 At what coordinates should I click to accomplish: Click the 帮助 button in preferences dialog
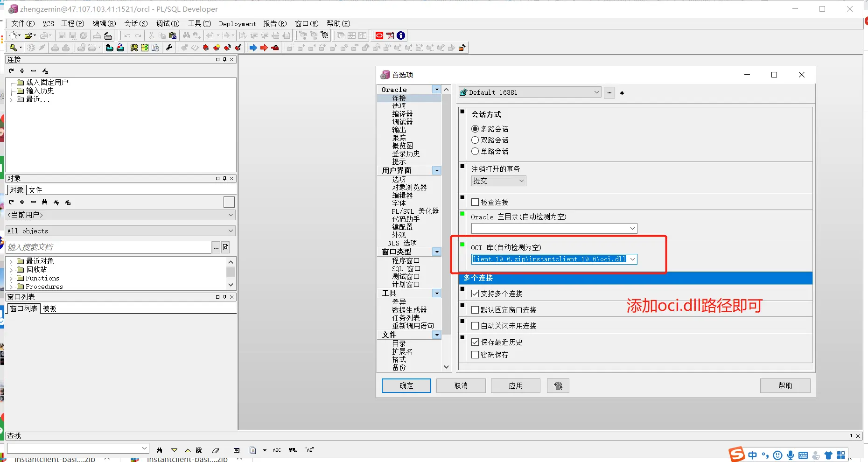785,385
